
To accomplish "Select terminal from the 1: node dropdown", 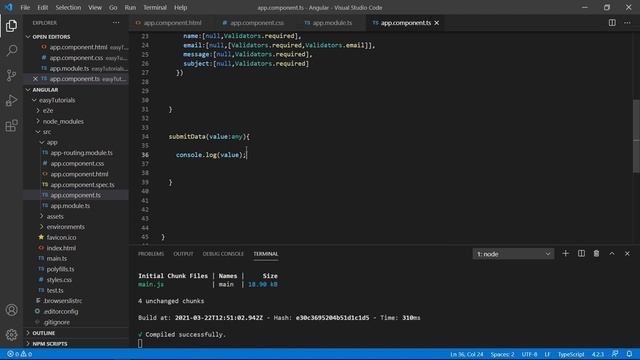I will [513, 254].
